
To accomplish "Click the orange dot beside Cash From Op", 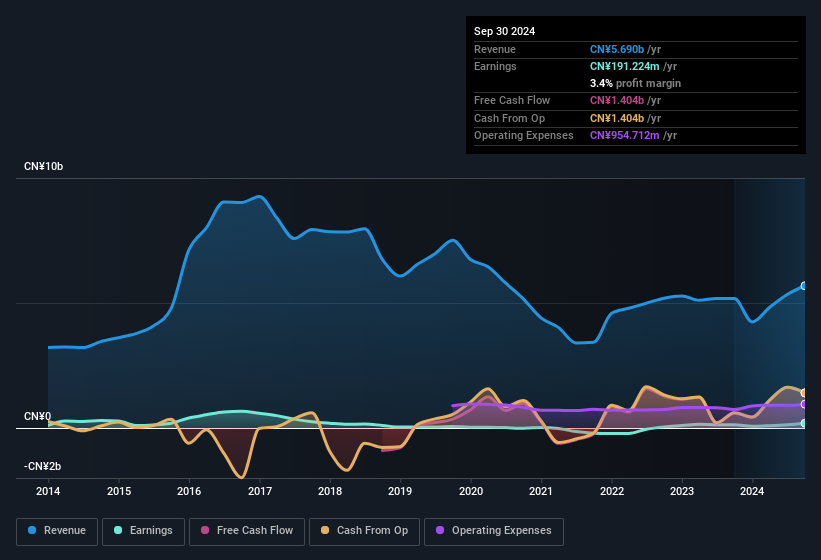I will point(325,531).
